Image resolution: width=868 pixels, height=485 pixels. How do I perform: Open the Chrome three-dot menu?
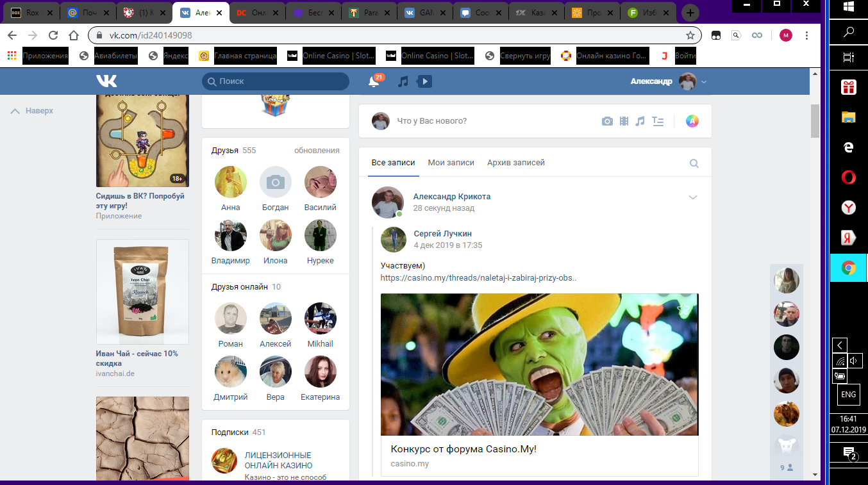806,35
